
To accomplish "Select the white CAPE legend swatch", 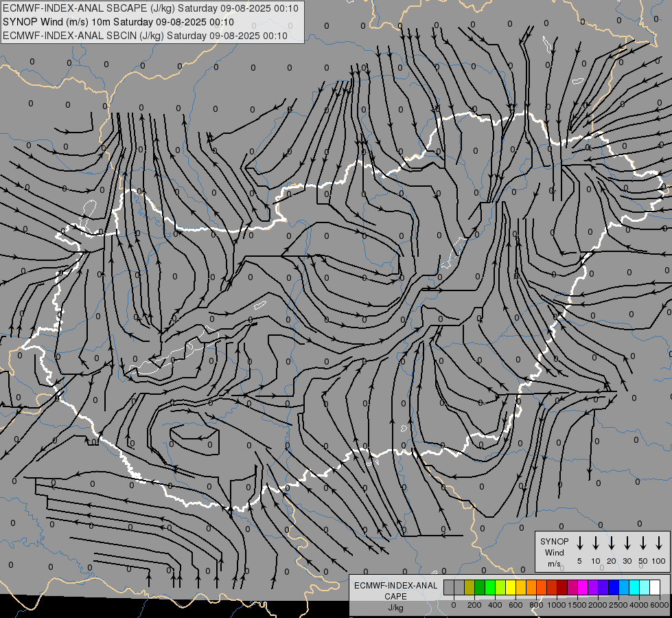I will (655, 588).
